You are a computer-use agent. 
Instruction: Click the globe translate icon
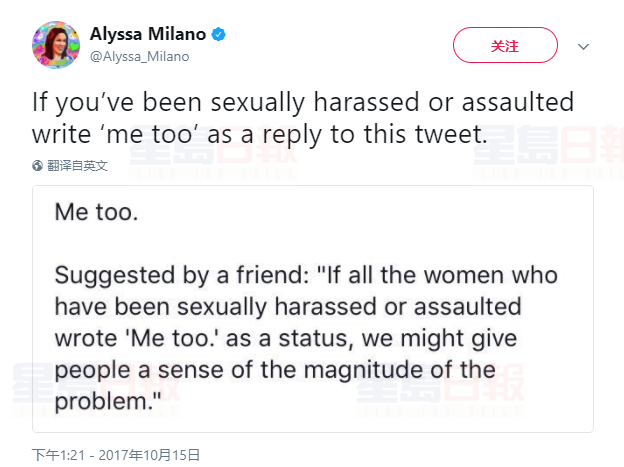tap(38, 165)
